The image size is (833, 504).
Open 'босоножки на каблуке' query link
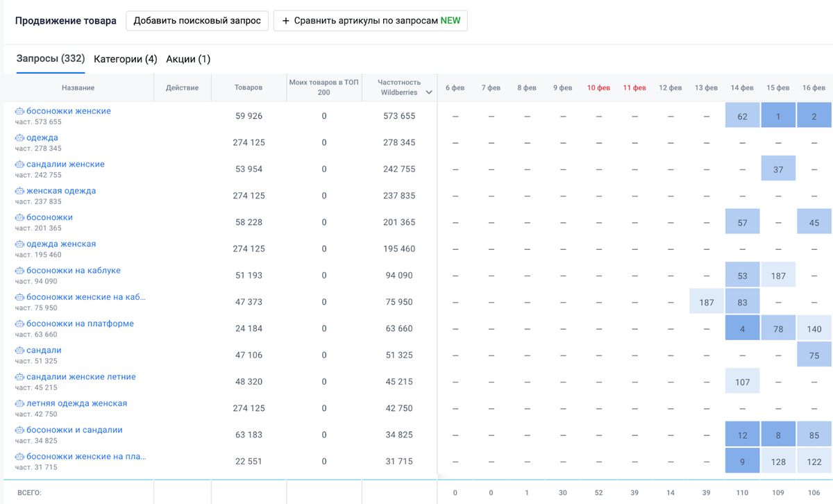pos(74,271)
